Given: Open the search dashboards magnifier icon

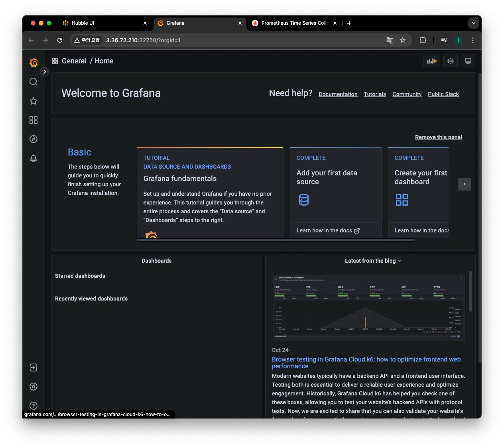Looking at the screenshot, I should coord(33,82).
